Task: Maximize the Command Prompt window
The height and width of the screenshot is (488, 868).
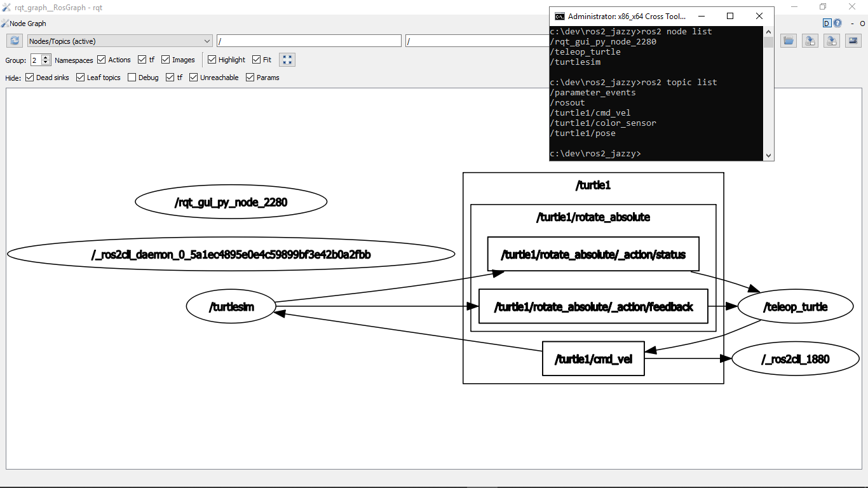Action: 730,16
